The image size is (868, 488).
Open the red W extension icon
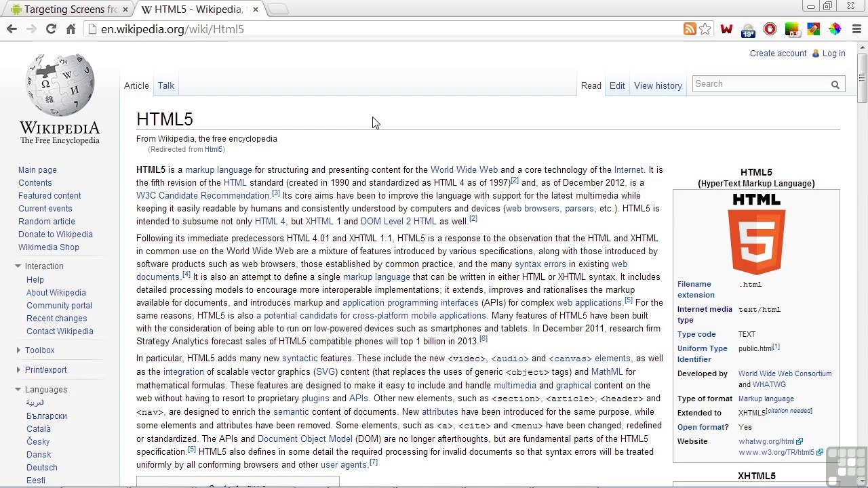click(726, 29)
